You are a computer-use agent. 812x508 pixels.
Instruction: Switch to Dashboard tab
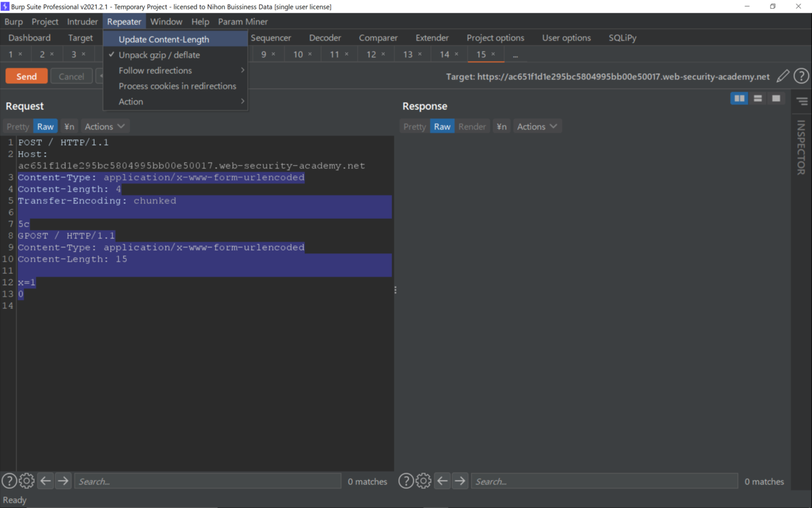coord(30,38)
